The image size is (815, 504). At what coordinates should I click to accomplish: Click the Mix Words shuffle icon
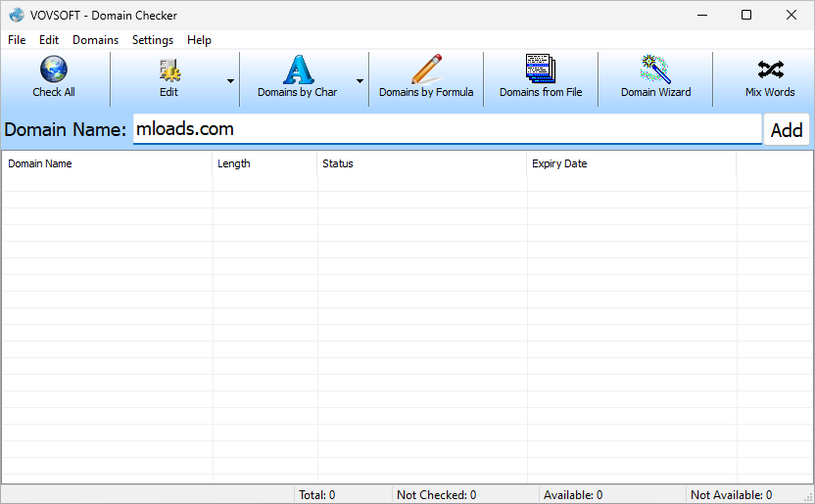tap(770, 69)
